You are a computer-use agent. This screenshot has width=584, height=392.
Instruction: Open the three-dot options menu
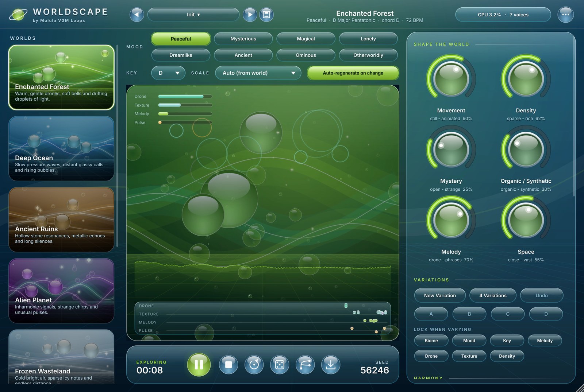click(565, 15)
